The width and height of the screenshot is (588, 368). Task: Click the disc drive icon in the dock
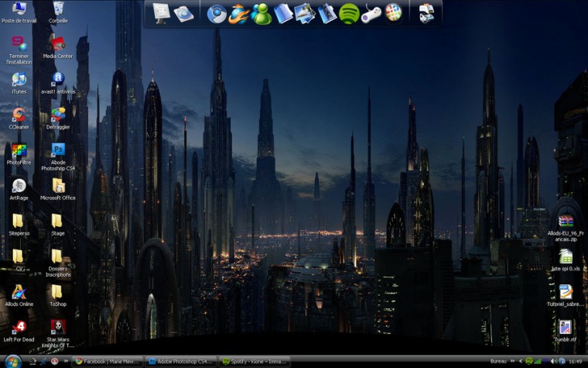pyautogui.click(x=184, y=14)
